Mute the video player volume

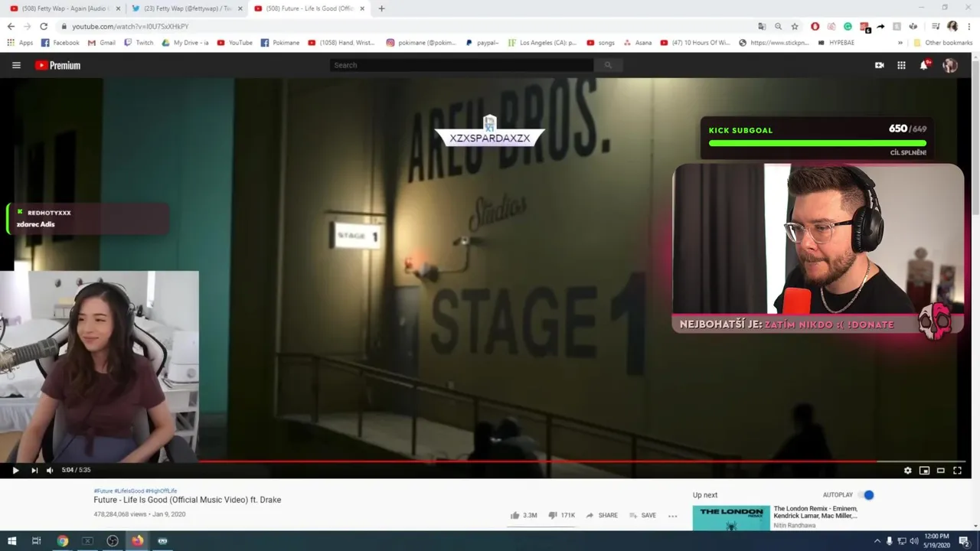[x=50, y=471]
